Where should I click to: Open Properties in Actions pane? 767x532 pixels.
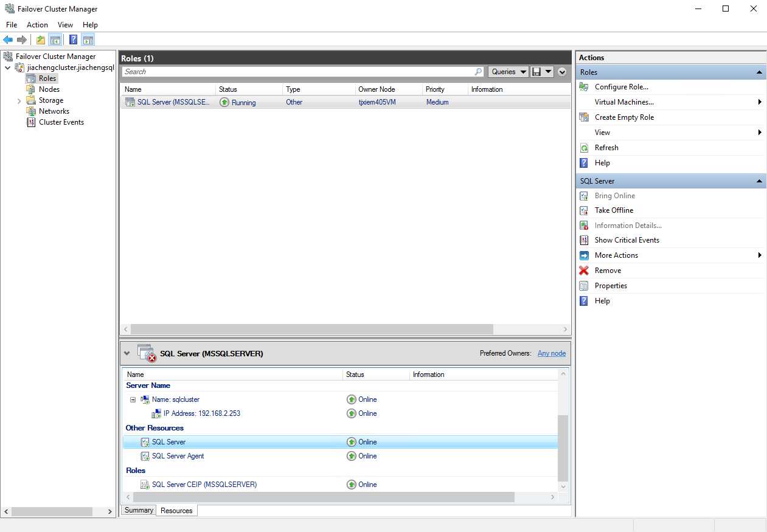611,286
